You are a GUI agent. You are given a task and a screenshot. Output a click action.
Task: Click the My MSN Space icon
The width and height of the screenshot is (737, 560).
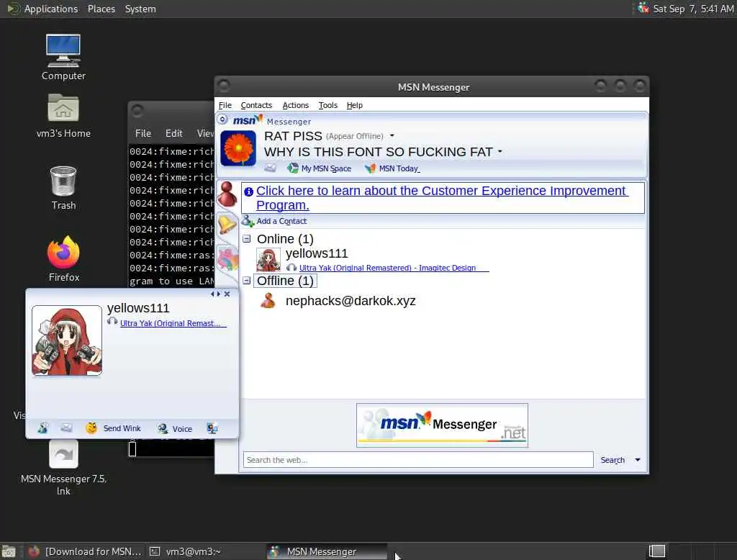[x=293, y=168]
